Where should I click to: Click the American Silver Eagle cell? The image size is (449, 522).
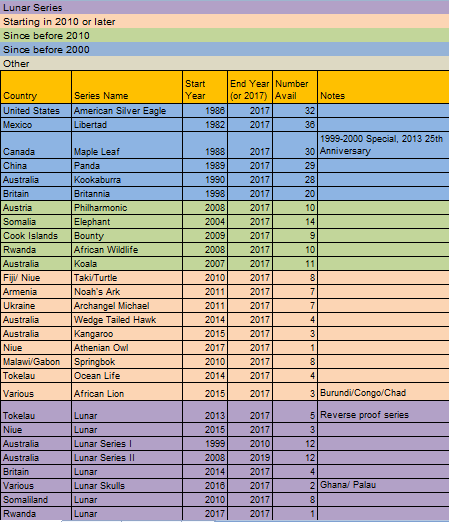[127, 111]
